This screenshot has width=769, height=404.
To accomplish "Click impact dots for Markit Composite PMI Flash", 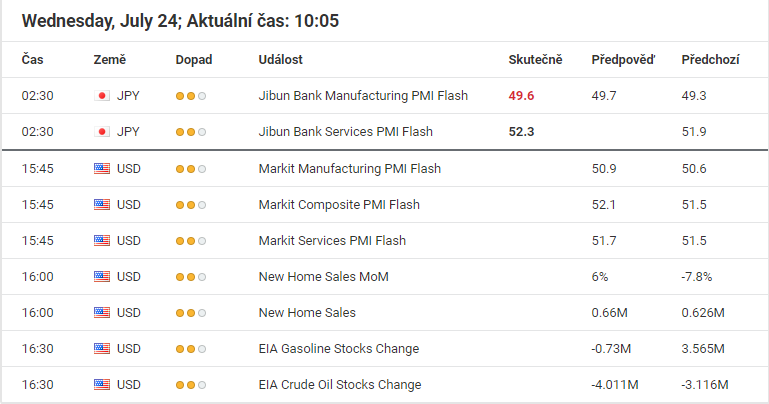I will 191,205.
